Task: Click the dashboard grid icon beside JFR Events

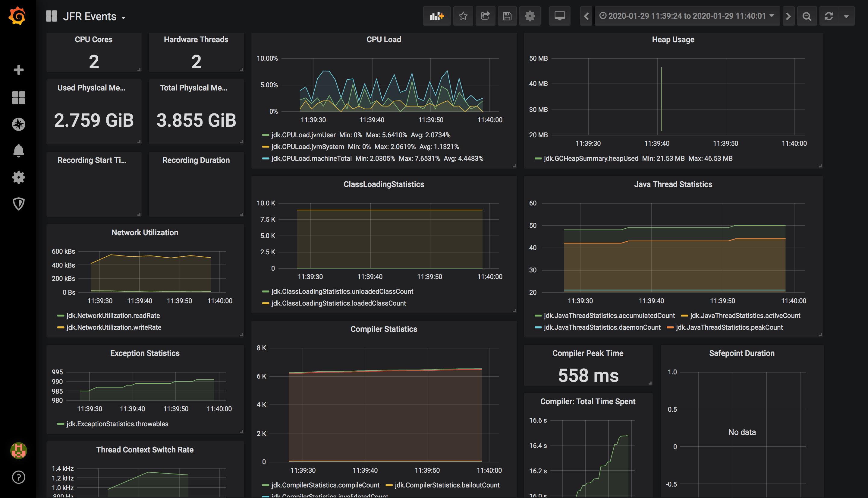Action: [x=52, y=16]
